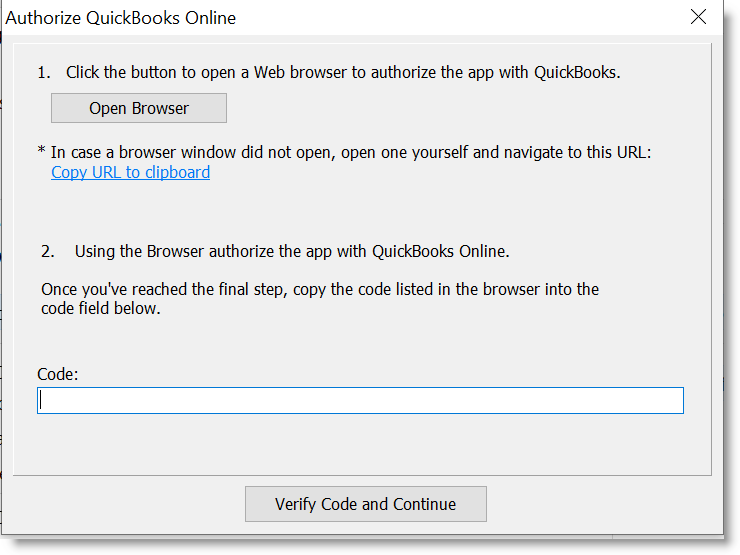Click the 'Code:' field label
740x555 pixels.
point(58,374)
